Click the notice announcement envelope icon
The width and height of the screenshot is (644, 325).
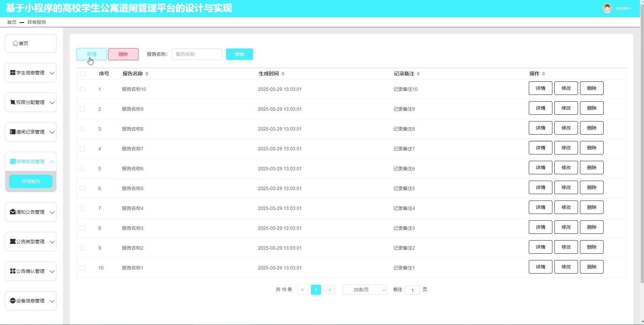coord(13,212)
